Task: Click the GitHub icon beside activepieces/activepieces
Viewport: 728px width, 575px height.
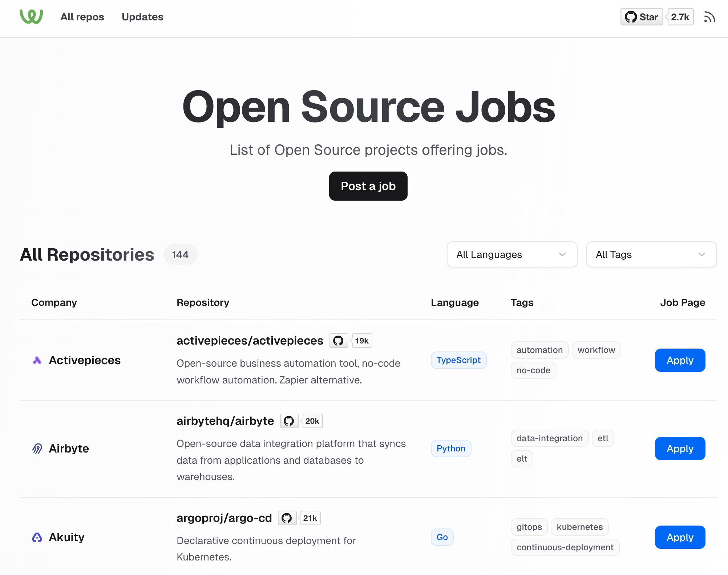Action: (339, 341)
